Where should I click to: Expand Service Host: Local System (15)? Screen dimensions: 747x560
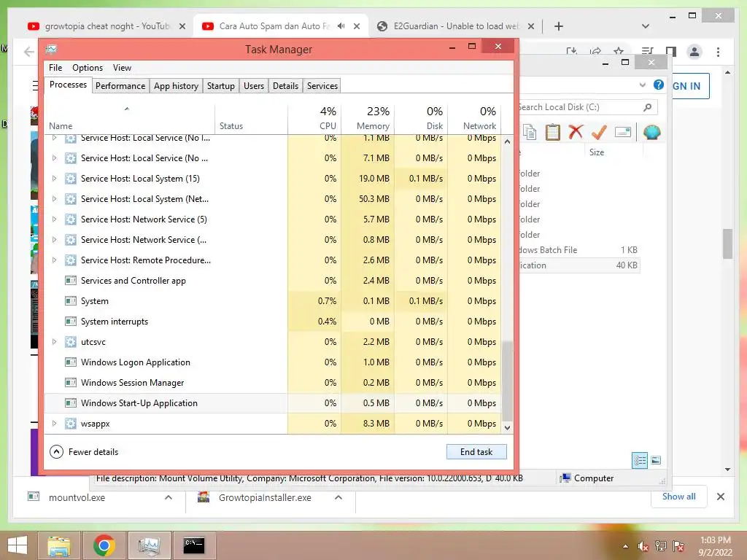click(x=54, y=179)
